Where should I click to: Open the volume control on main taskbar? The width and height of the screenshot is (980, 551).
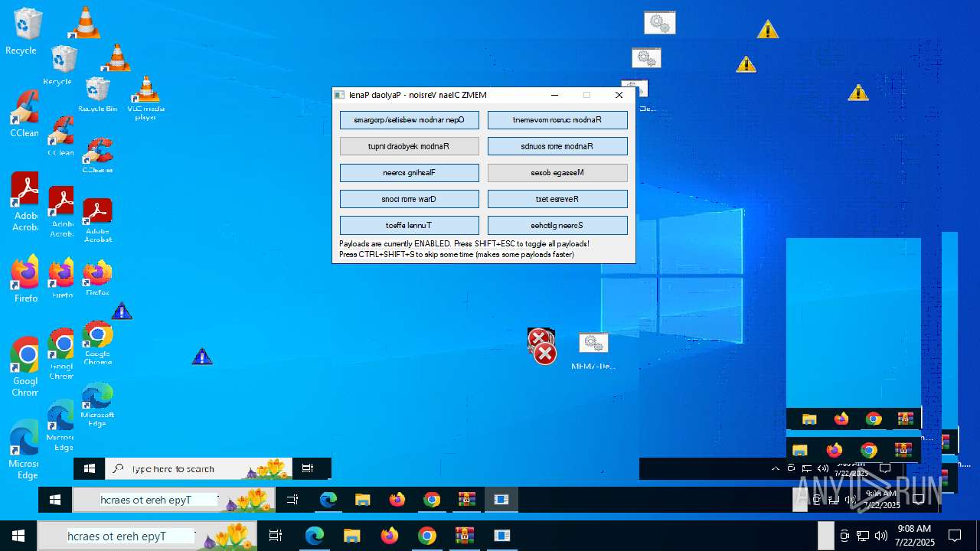coord(881,536)
